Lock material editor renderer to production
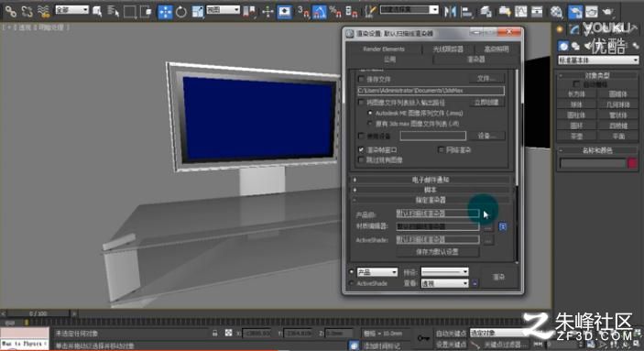644x351 pixels. click(502, 226)
